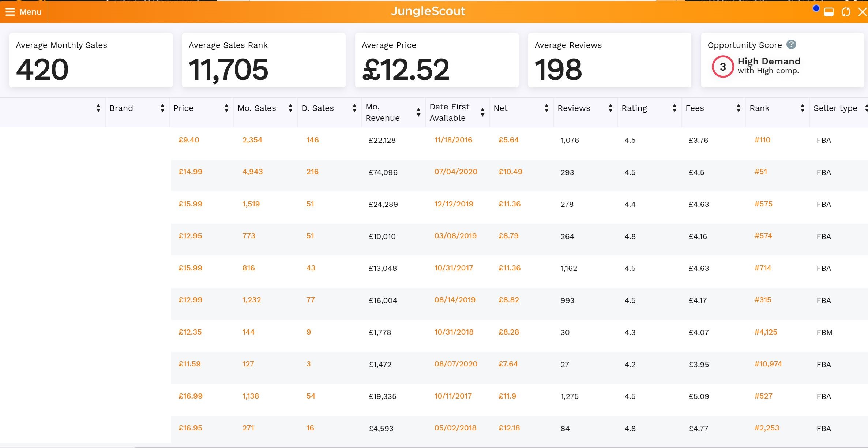Sort by D. Sales arrows
Image resolution: width=868 pixels, height=448 pixels.
(354, 108)
